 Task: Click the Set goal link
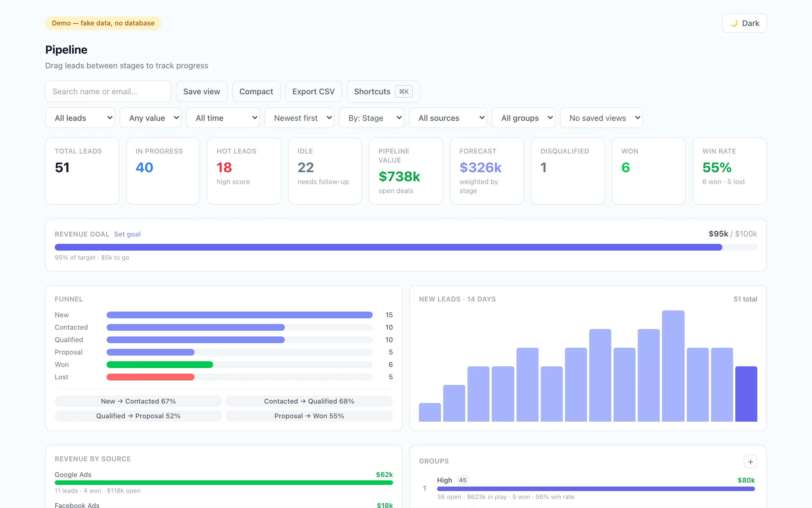coord(127,234)
